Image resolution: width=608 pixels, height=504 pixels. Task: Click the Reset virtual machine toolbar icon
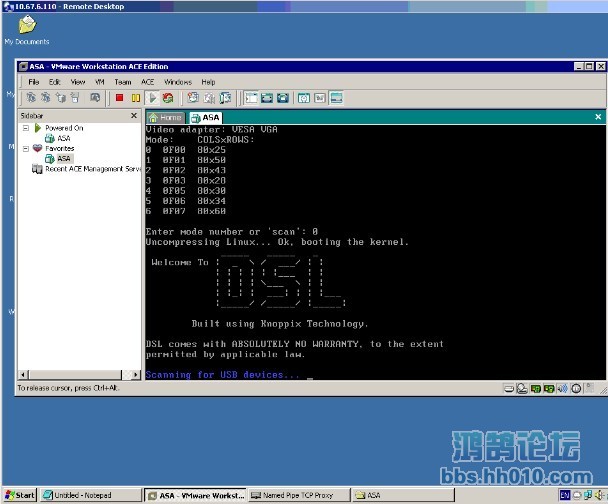(167, 98)
